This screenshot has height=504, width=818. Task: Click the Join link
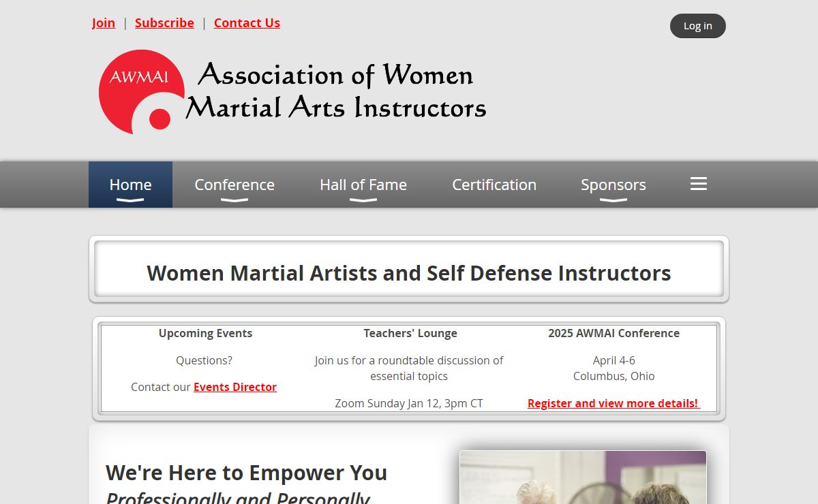(104, 22)
